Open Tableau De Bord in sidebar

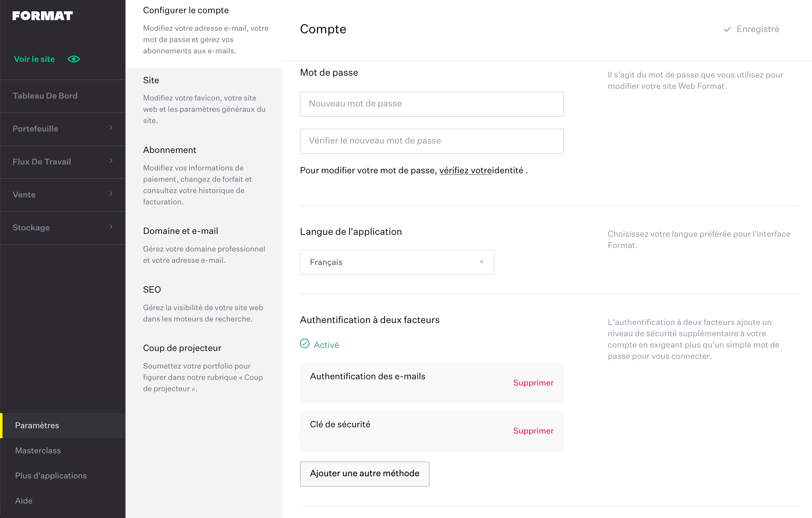click(x=45, y=96)
